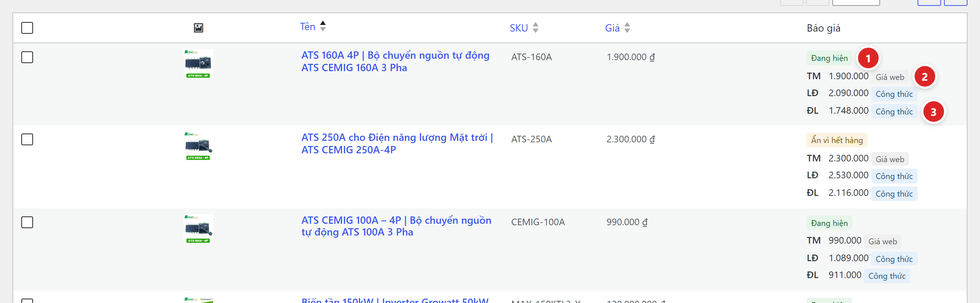Sort products by SKU column

[x=524, y=28]
